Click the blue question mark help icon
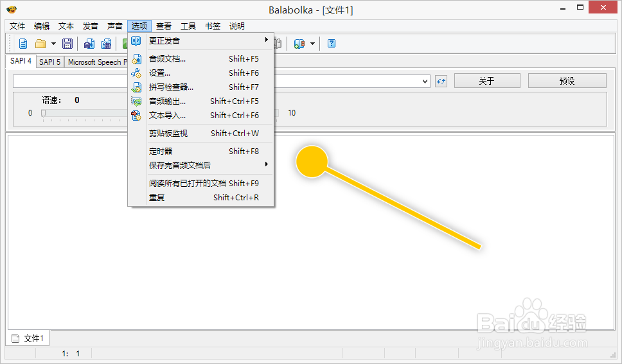 click(332, 44)
